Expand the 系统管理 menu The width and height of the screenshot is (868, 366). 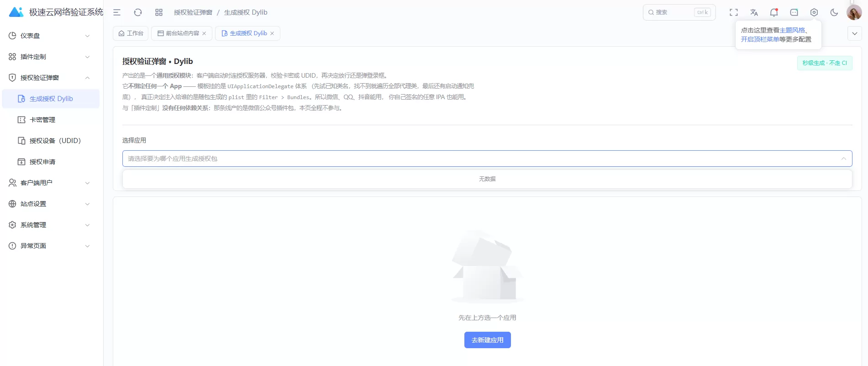pyautogui.click(x=50, y=225)
